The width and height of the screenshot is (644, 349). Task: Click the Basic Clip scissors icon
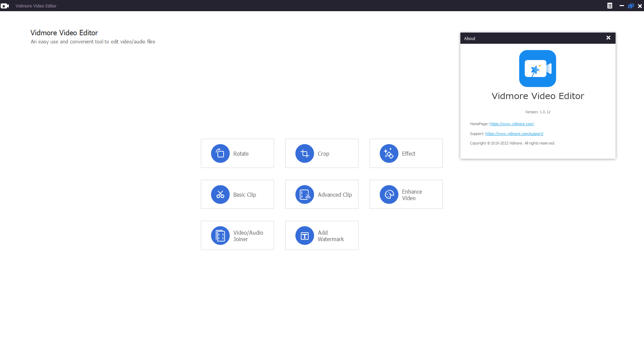[x=220, y=194]
